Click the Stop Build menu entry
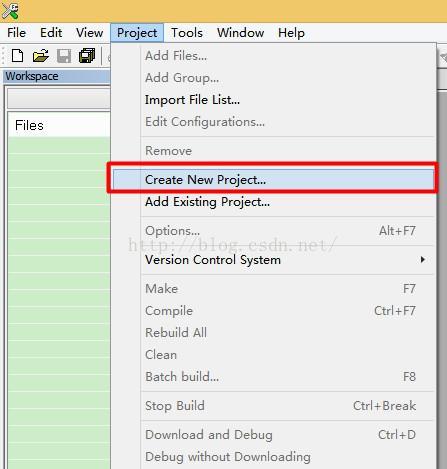447x469 pixels. tap(273, 406)
